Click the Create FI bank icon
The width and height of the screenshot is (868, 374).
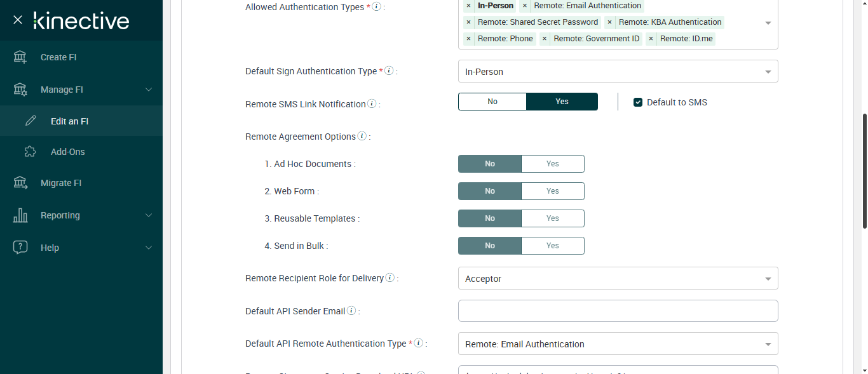pyautogui.click(x=20, y=57)
